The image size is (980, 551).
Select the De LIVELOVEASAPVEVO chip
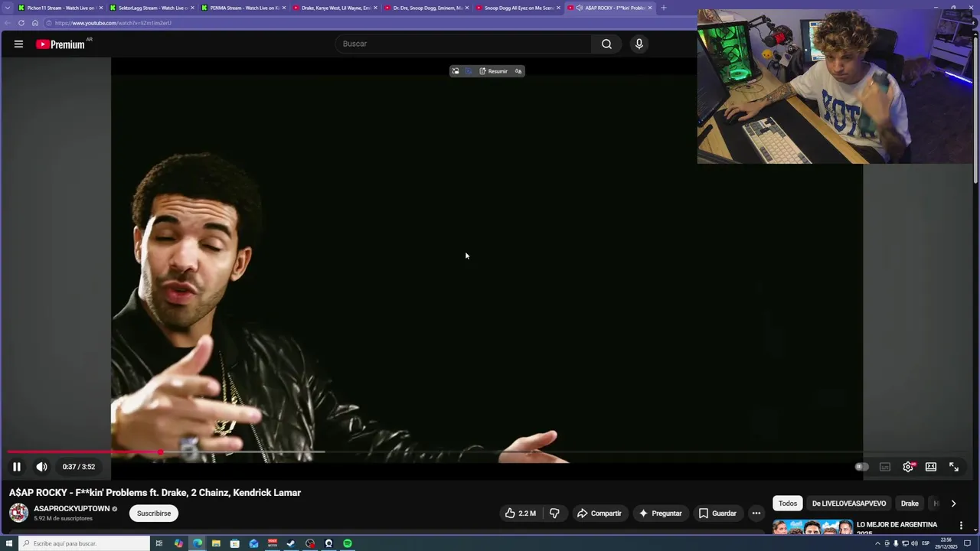849,504
